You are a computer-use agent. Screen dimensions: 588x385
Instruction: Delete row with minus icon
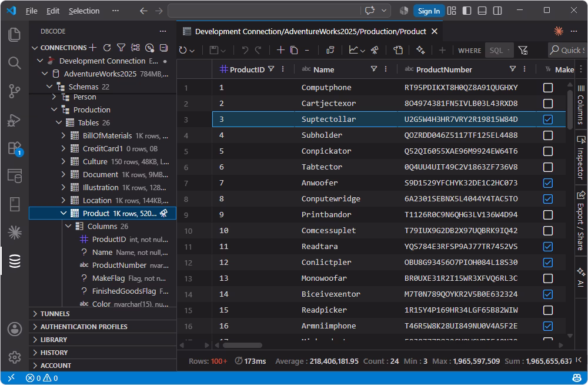[x=307, y=50]
